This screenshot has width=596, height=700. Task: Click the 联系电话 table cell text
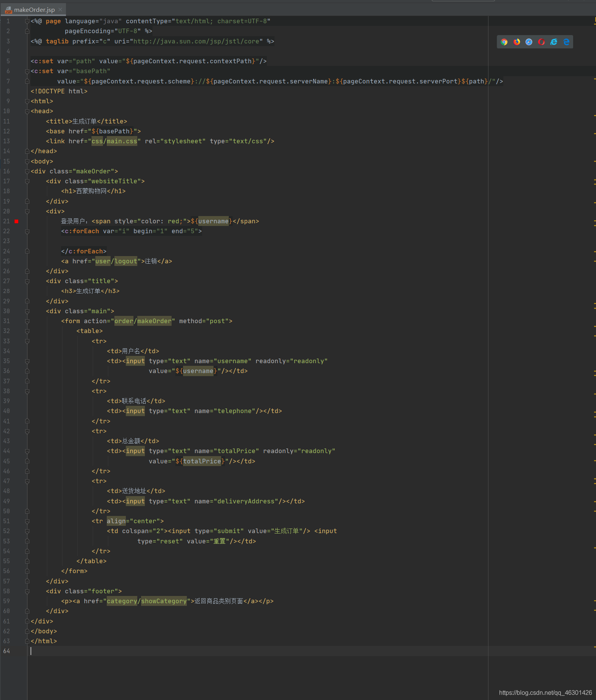tap(134, 401)
